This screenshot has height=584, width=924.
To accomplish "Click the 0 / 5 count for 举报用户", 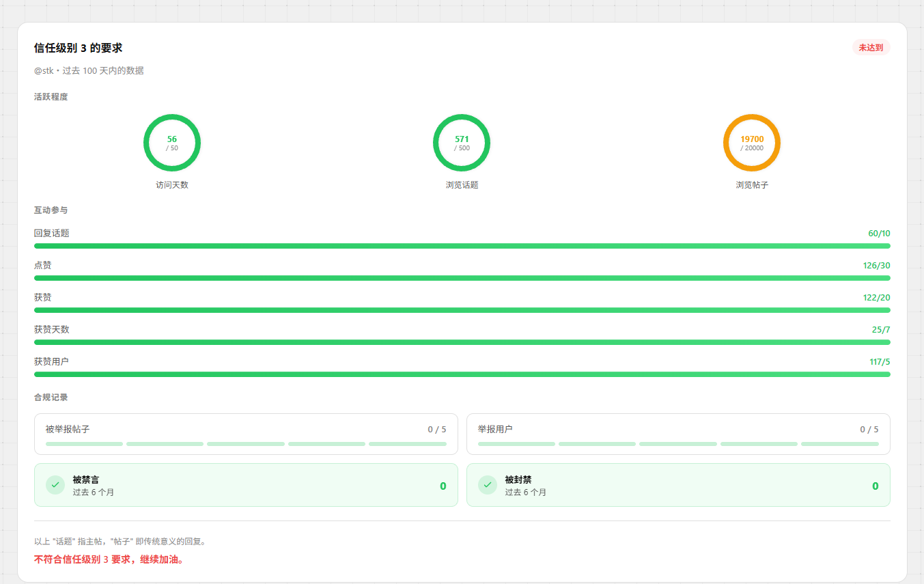I will coord(869,430).
